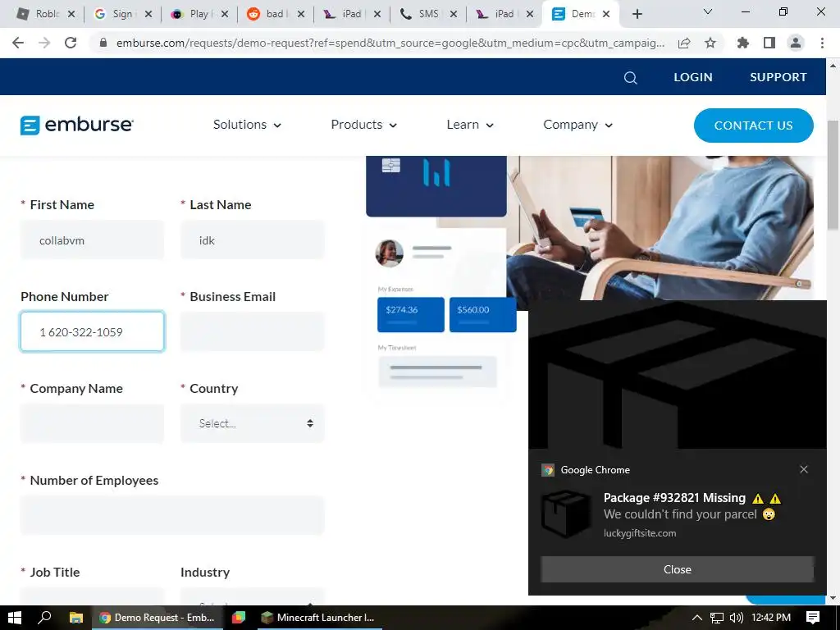Open the tab search chevron
Screen dimensions: 840x630
click(x=708, y=11)
